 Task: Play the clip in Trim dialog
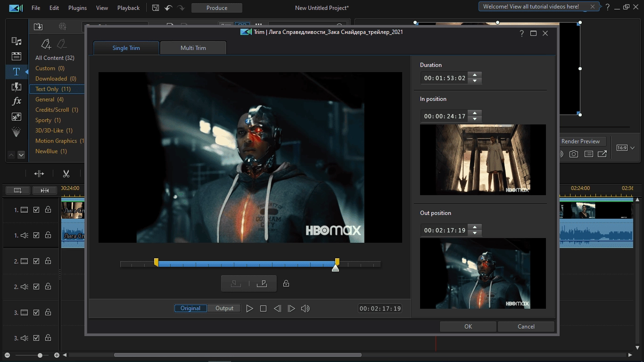point(249,308)
